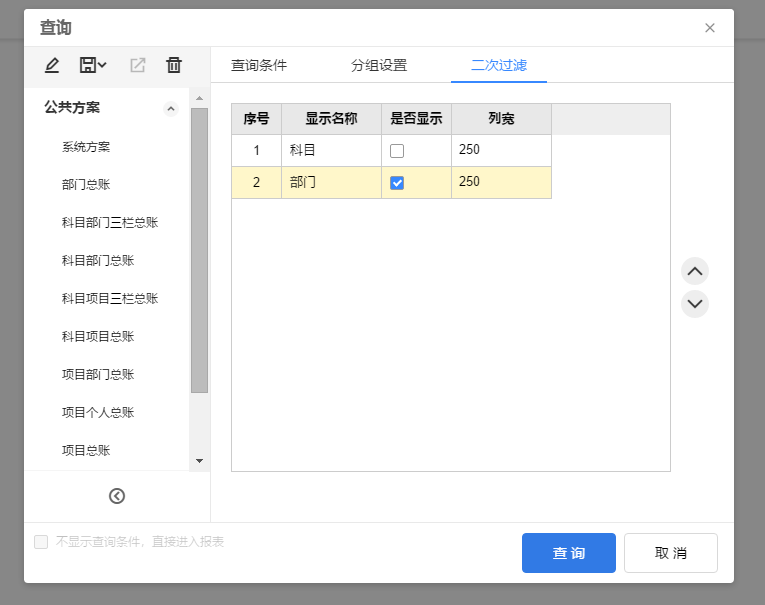Select 科目项目三栏总账 scheme

pyautogui.click(x=110, y=299)
